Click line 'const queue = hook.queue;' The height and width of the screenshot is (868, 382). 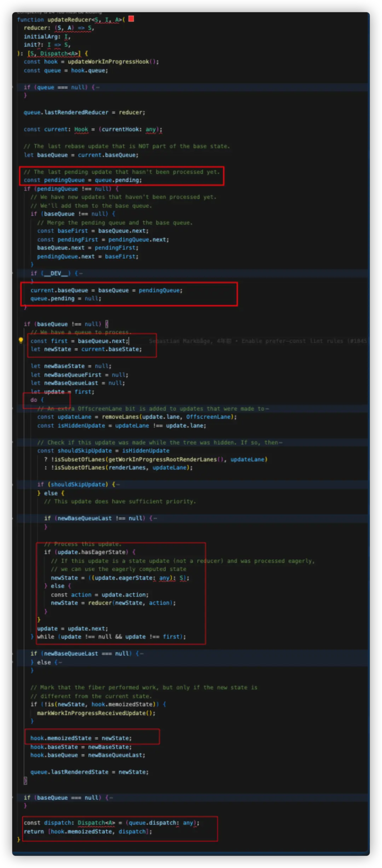(66, 70)
